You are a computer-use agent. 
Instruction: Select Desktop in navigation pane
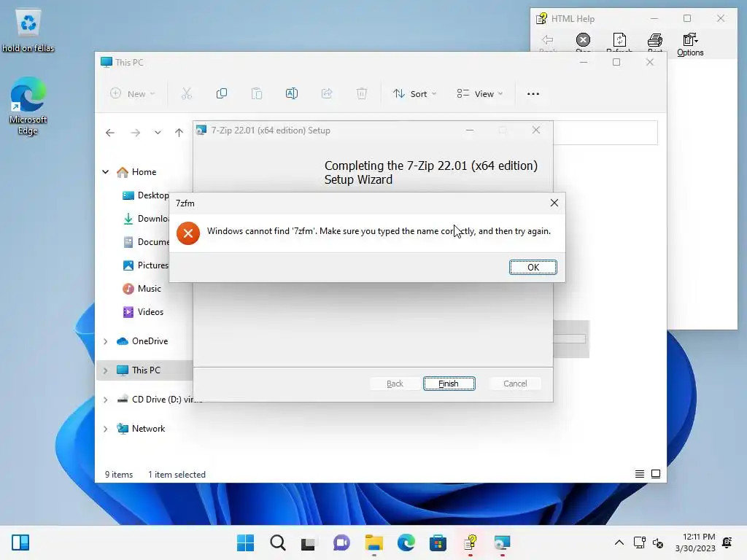point(146,195)
